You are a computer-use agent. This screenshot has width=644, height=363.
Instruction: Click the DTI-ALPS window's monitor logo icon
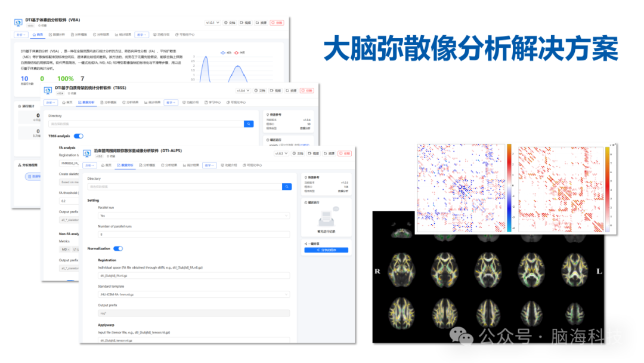click(86, 153)
